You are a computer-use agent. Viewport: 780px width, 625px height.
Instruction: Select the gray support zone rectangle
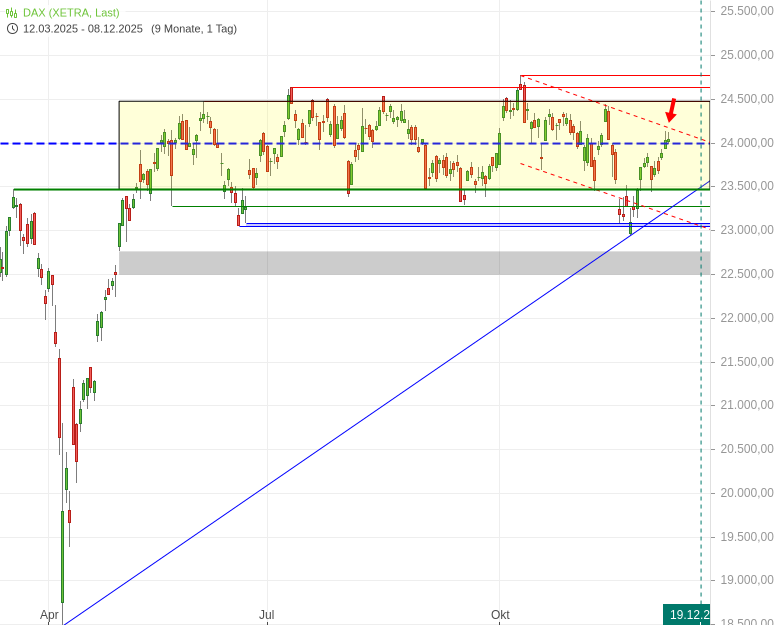[400, 263]
